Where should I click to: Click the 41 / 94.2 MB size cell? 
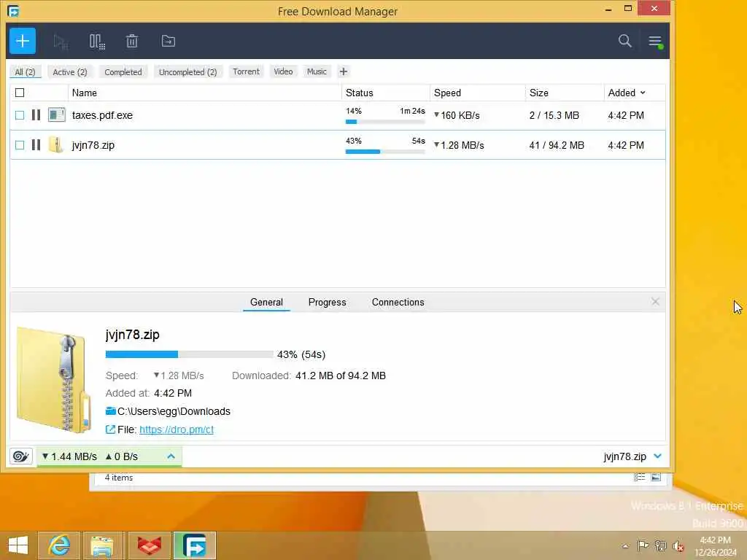pos(557,145)
